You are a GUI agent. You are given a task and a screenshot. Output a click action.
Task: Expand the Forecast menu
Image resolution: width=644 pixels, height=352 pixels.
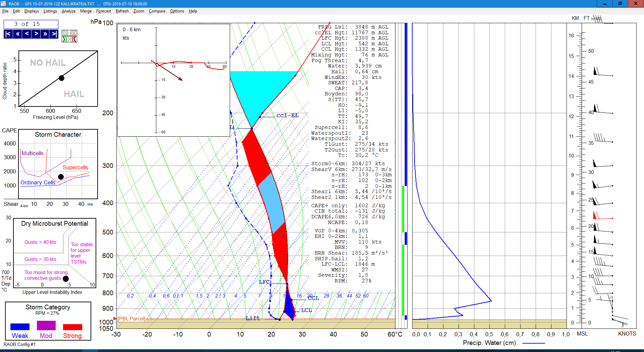pos(103,11)
